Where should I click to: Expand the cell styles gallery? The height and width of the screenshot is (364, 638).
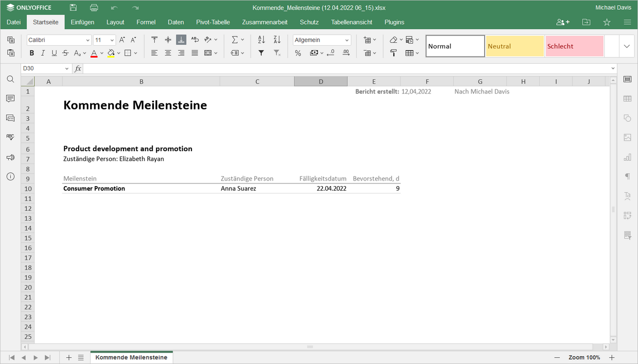[627, 46]
